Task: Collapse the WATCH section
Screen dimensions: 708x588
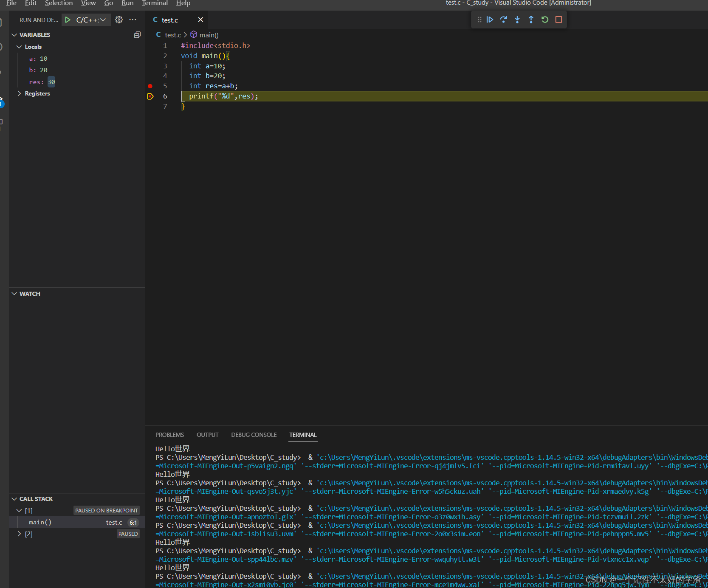Action: click(x=14, y=294)
